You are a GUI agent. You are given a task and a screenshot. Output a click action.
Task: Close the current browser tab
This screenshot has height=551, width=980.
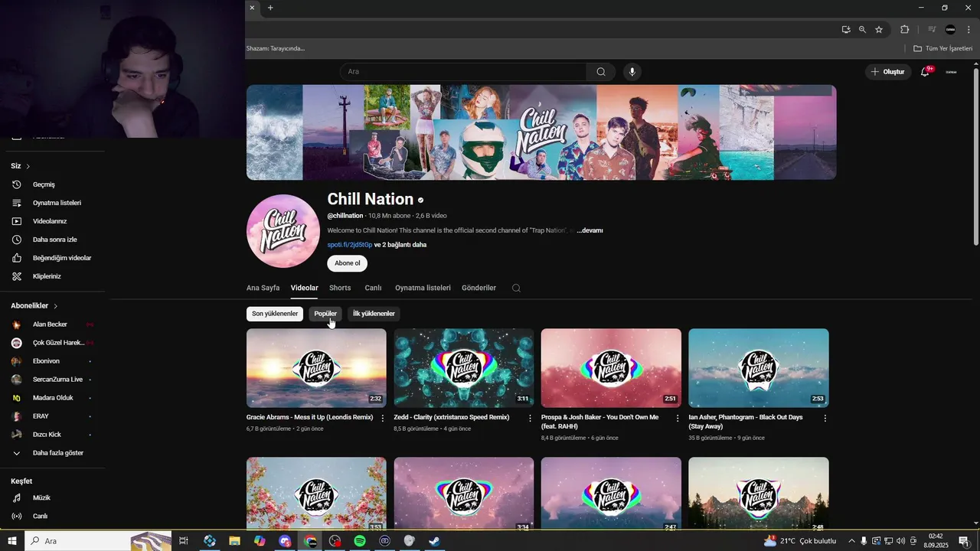(x=252, y=8)
